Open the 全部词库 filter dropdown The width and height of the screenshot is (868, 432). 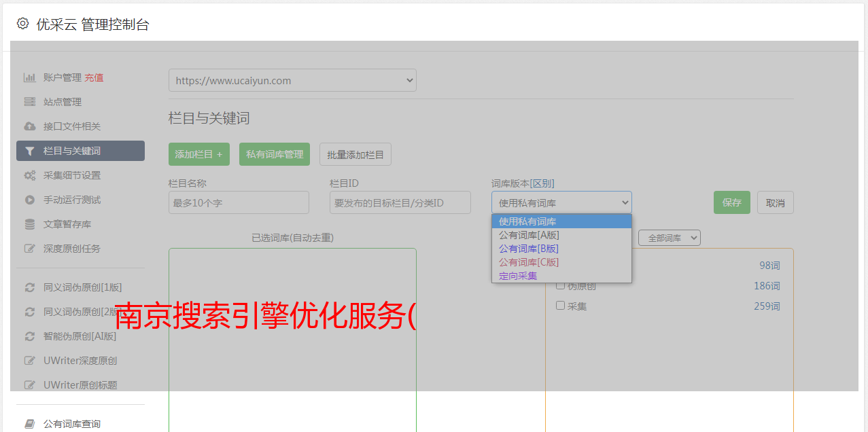670,238
